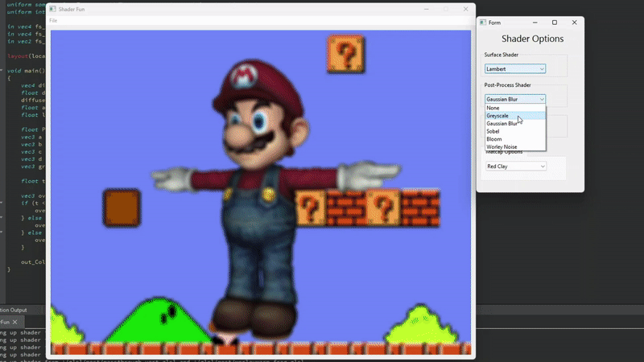
Task: Click the Form window icon
Action: (483, 23)
